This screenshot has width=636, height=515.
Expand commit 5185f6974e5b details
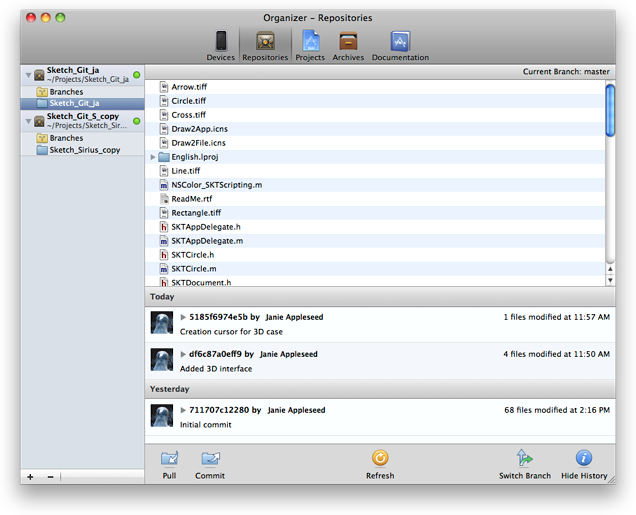[x=183, y=317]
